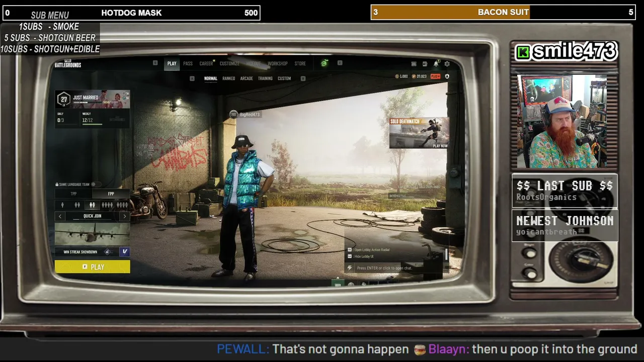Viewport: 644px width, 362px height.
Task: Click the Hide Lobby UI hint
Action: pyautogui.click(x=361, y=256)
